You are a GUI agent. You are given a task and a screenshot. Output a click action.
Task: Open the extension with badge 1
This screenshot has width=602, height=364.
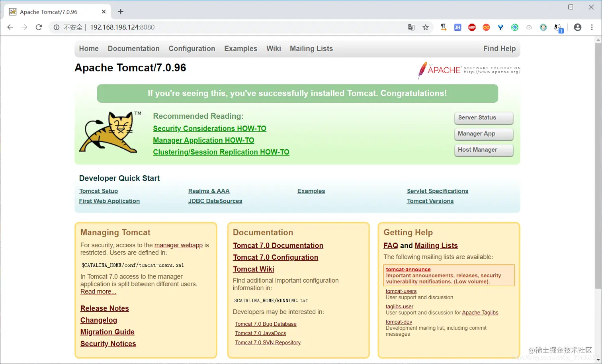click(558, 28)
